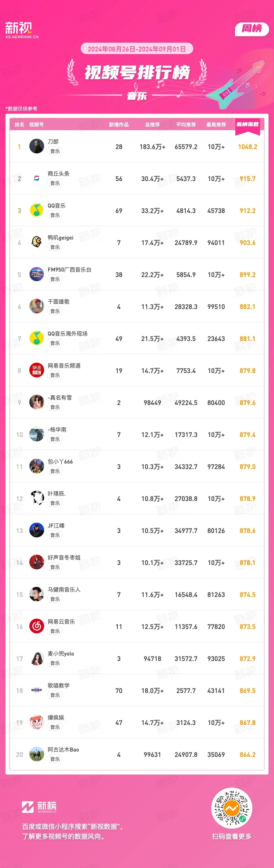Click the 音乐 tag under 马健南音乐人
This screenshot has height=868, width=274.
[x=55, y=599]
